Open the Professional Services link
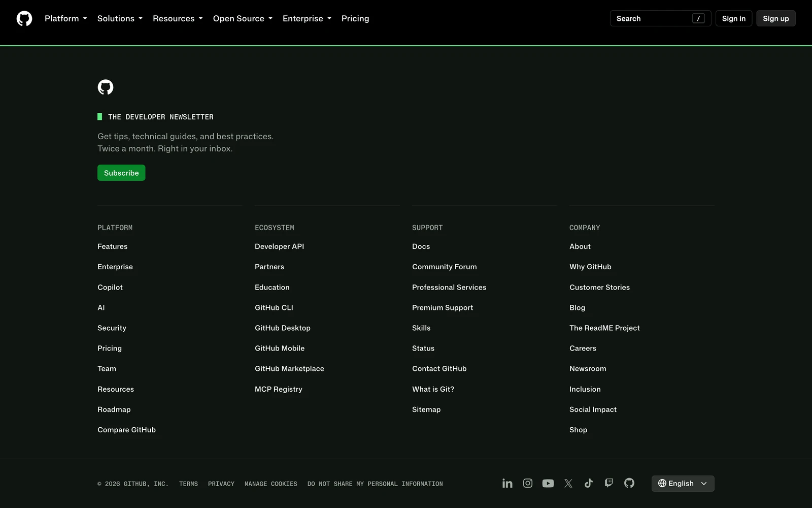This screenshot has width=812, height=508. [449, 287]
